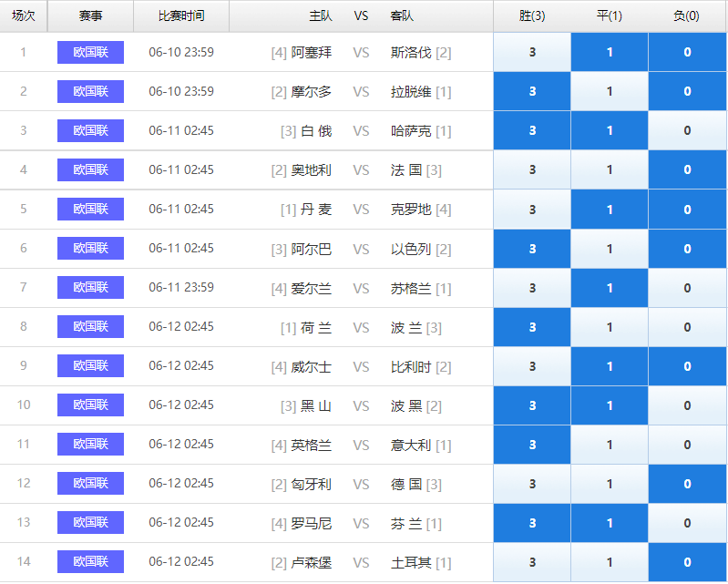This screenshot has width=728, height=584.
Task: Select draw (1) for 卢森堡 vs 土耳其
Action: point(610,562)
